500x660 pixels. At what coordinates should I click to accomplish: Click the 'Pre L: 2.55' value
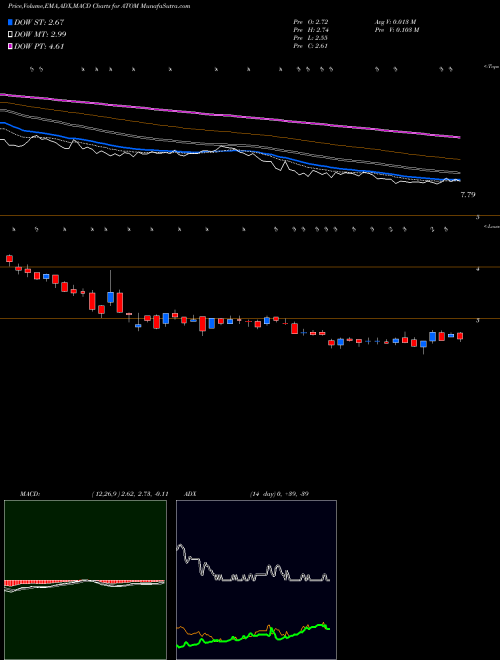(x=311, y=38)
